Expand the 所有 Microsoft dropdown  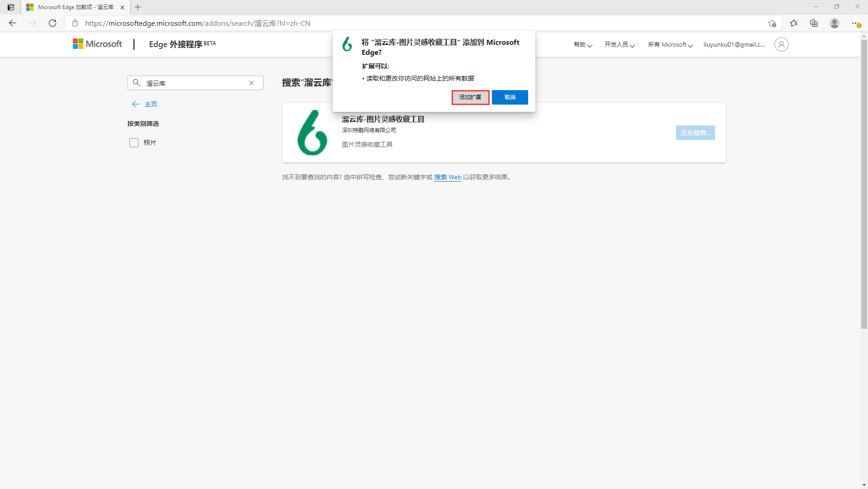[x=670, y=45]
